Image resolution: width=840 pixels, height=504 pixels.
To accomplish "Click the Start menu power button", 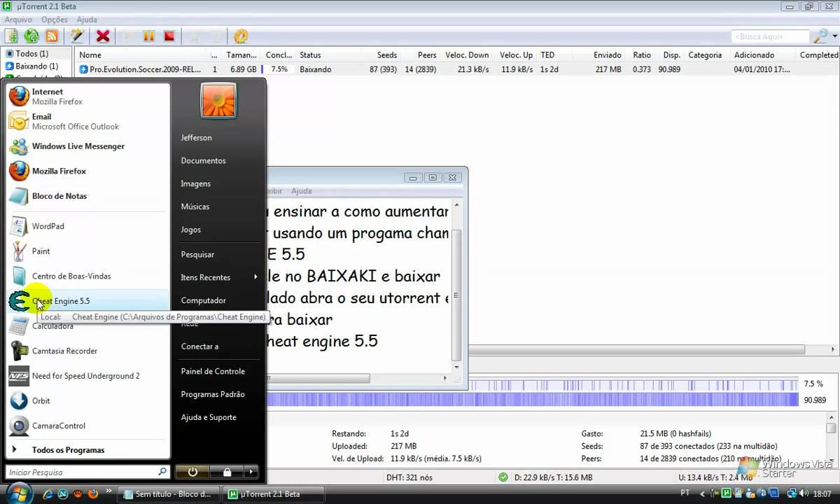I will (x=192, y=472).
